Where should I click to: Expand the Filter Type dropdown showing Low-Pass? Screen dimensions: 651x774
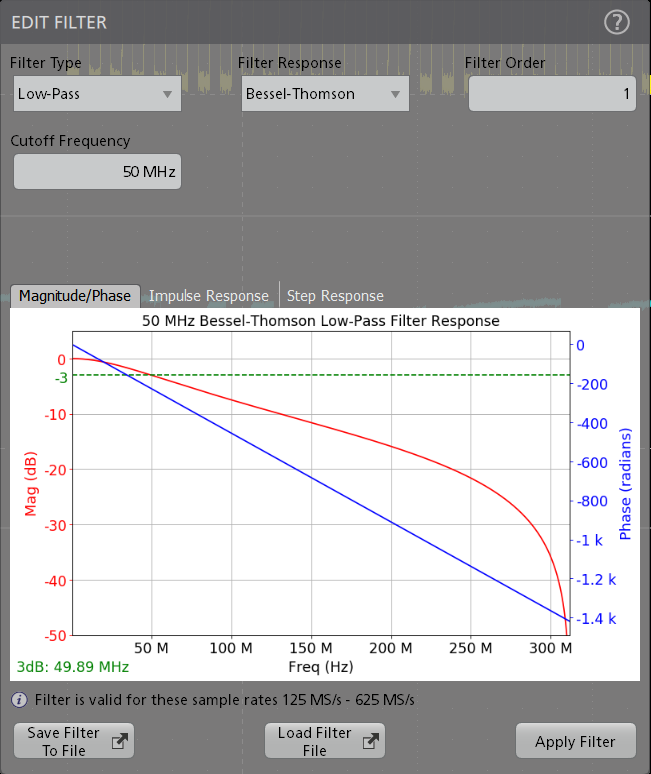pos(96,94)
